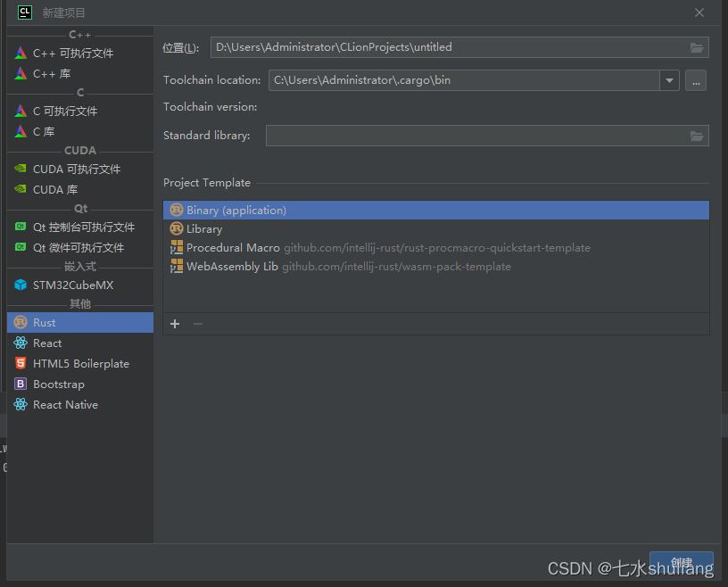Click the Binary (application) Rust icon

click(x=177, y=210)
